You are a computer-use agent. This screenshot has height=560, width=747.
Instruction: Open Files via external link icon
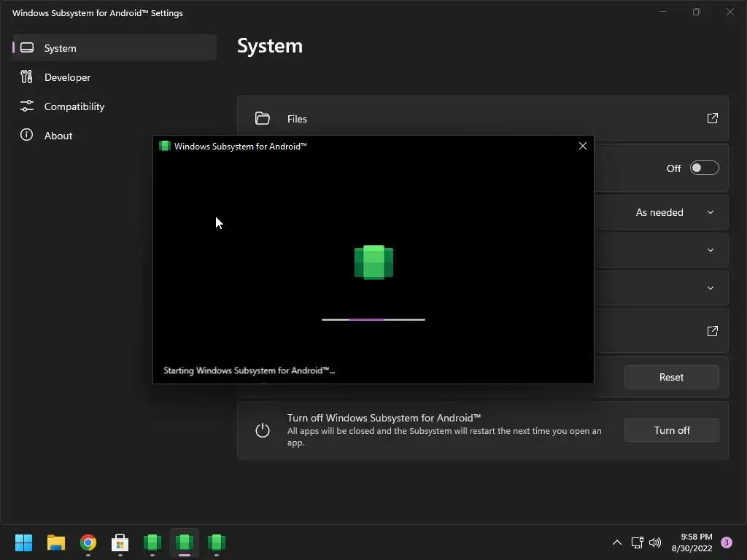pos(712,118)
